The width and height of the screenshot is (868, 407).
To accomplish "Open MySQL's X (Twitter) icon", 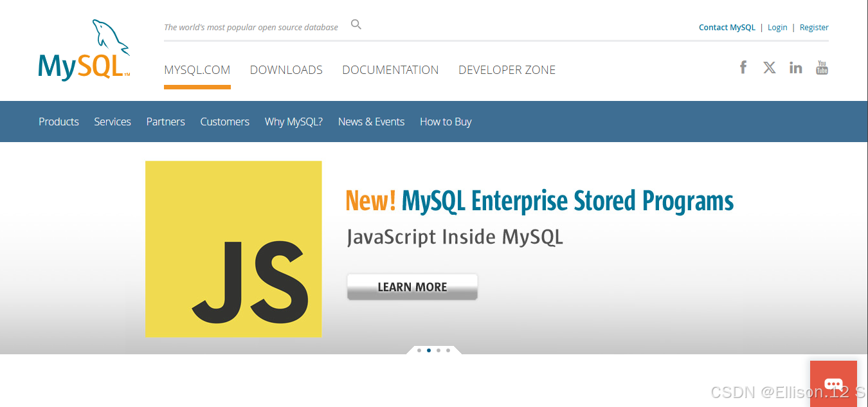I will point(770,68).
